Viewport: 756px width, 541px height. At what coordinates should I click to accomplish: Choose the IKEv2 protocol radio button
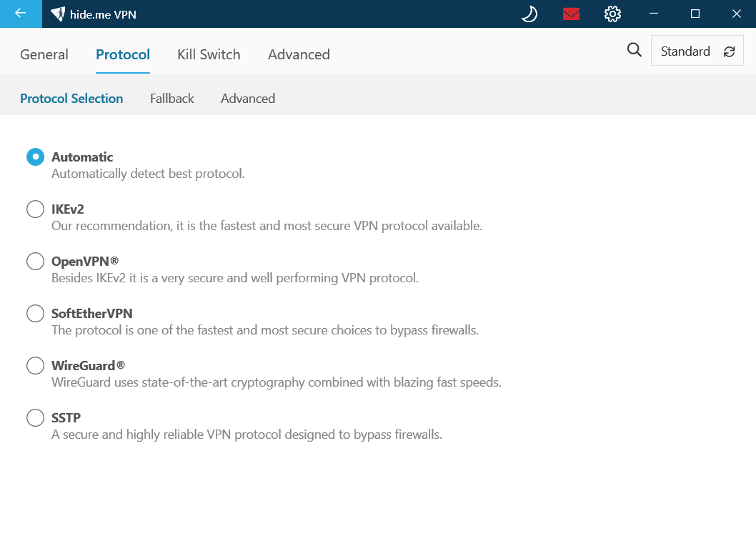(x=35, y=209)
